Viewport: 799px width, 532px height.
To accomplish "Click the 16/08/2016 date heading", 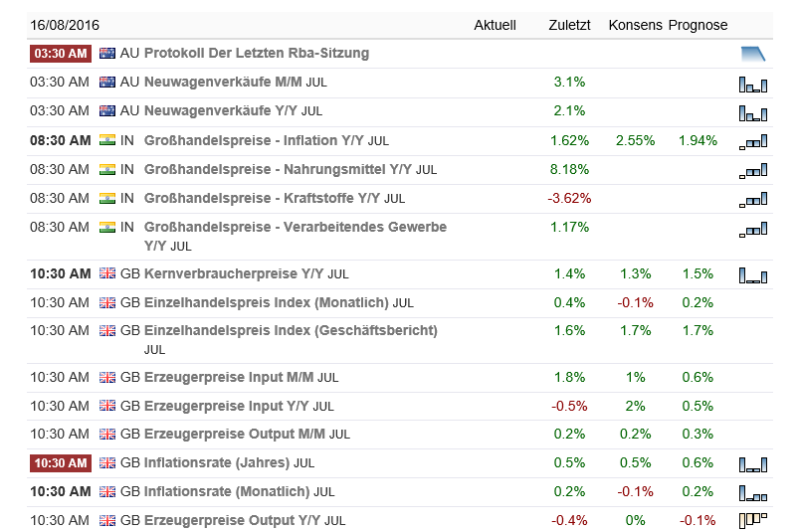I will 65,25.
